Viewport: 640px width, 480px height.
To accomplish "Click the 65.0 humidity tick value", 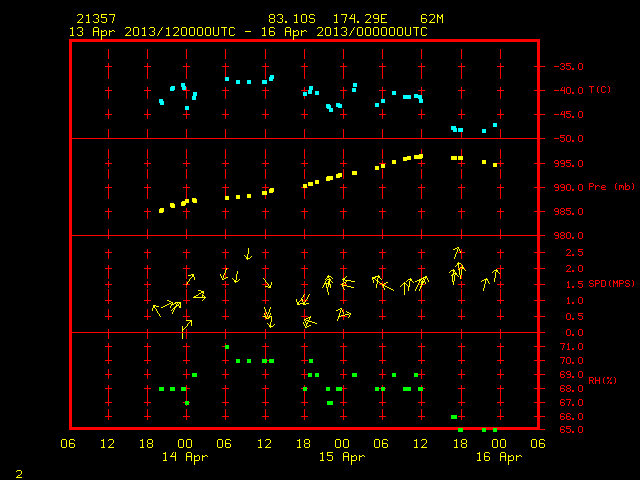I will pos(571,430).
